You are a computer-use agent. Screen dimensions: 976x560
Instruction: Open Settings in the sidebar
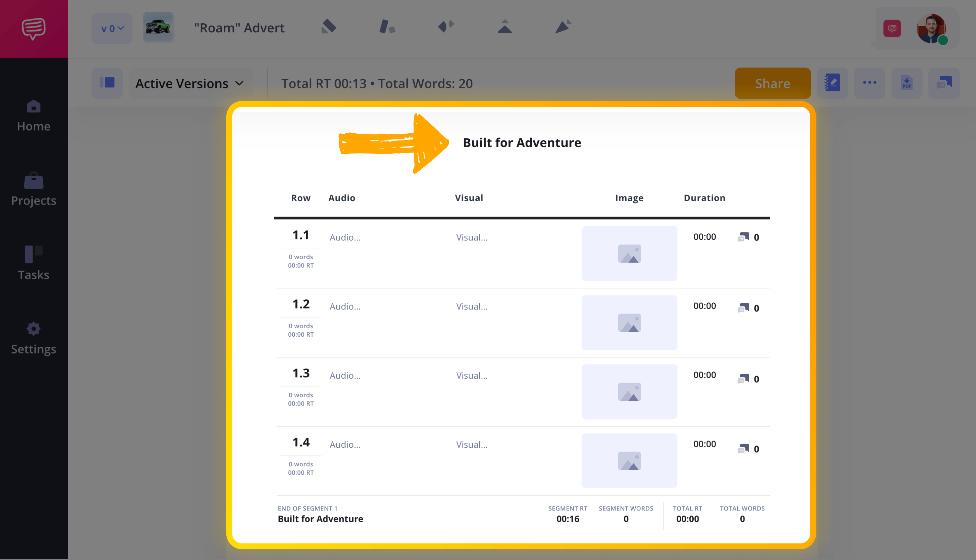34,339
